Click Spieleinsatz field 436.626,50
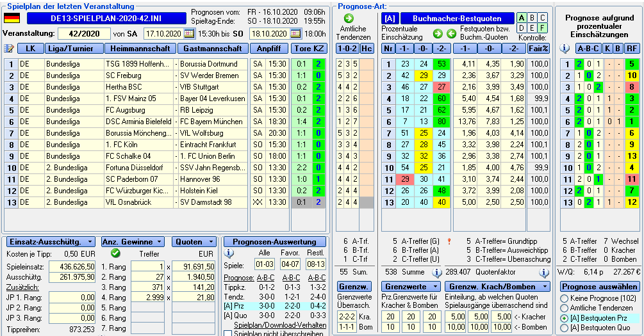Viewport: 644px width, 336px height. [72, 267]
